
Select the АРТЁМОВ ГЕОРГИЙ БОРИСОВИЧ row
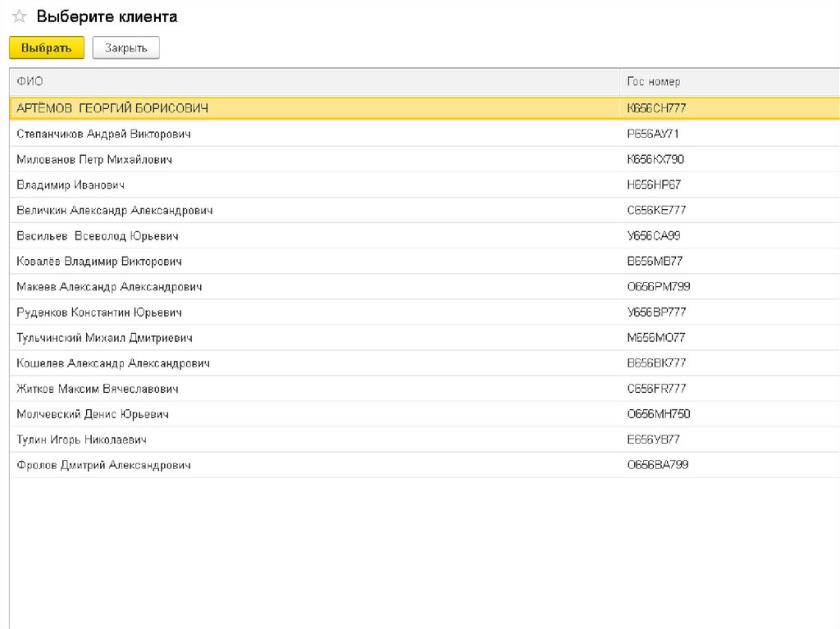tap(112, 108)
